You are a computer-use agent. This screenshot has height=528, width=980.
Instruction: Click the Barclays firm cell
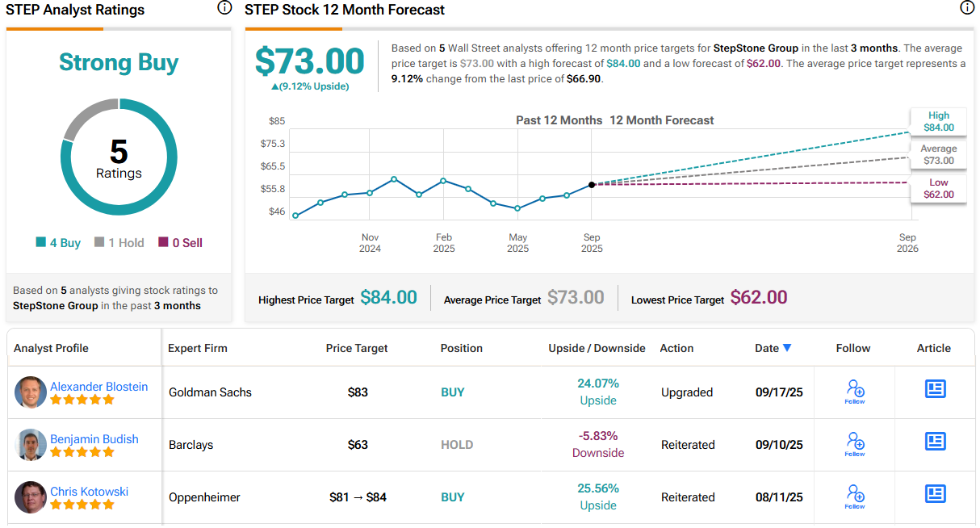point(191,445)
